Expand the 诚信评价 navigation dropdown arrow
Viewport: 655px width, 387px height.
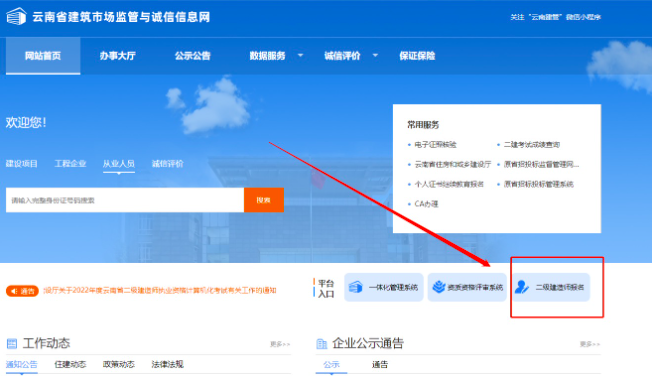click(375, 55)
